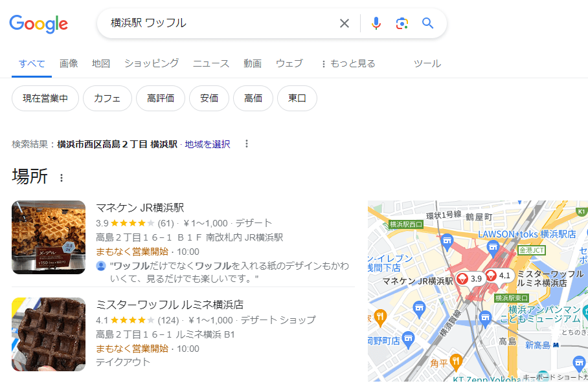Click マネケン review quote text
Image resolution: width=588 pixels, height=390 pixels.
point(229,272)
